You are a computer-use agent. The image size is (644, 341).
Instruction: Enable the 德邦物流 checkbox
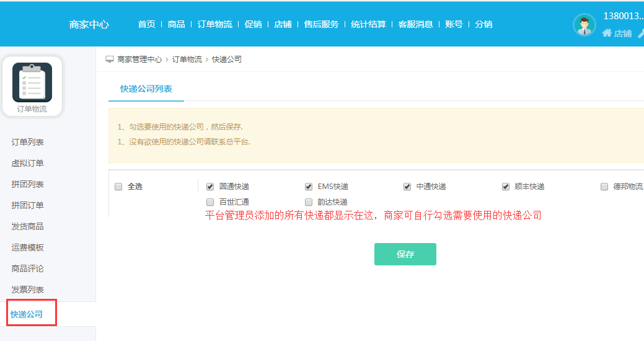604,187
